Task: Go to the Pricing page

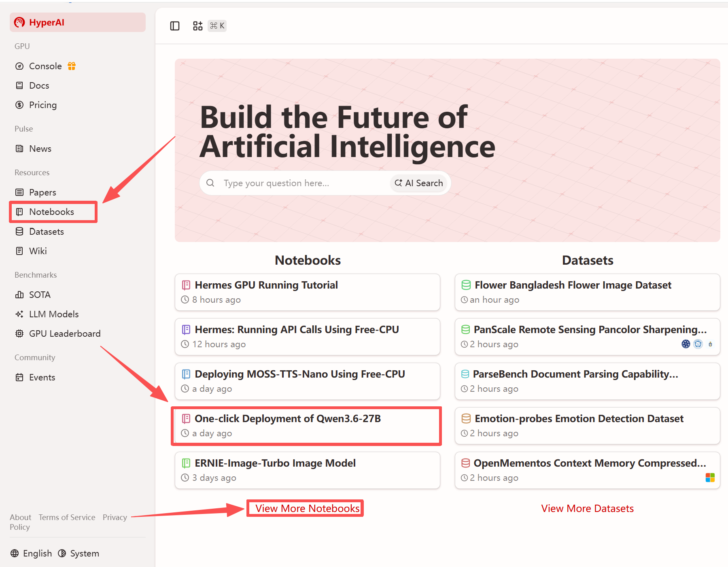Action: [x=42, y=105]
